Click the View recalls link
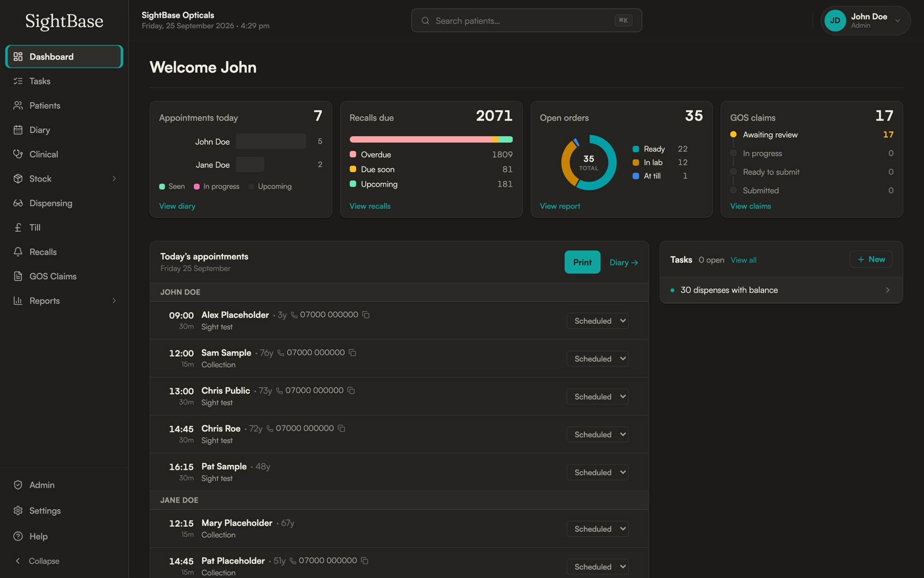924x578 pixels. [370, 206]
